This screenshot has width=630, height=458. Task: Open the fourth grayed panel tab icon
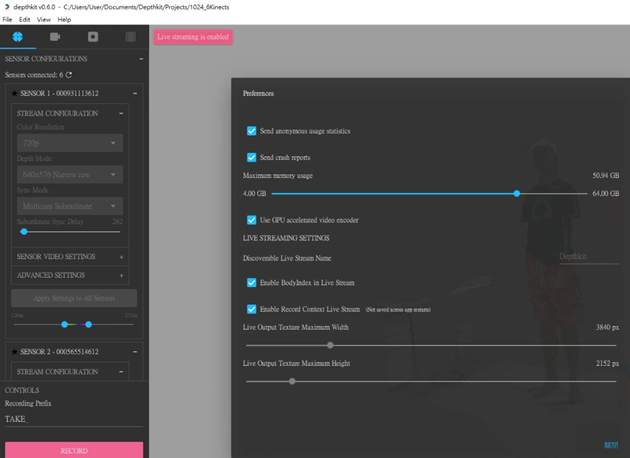(130, 38)
